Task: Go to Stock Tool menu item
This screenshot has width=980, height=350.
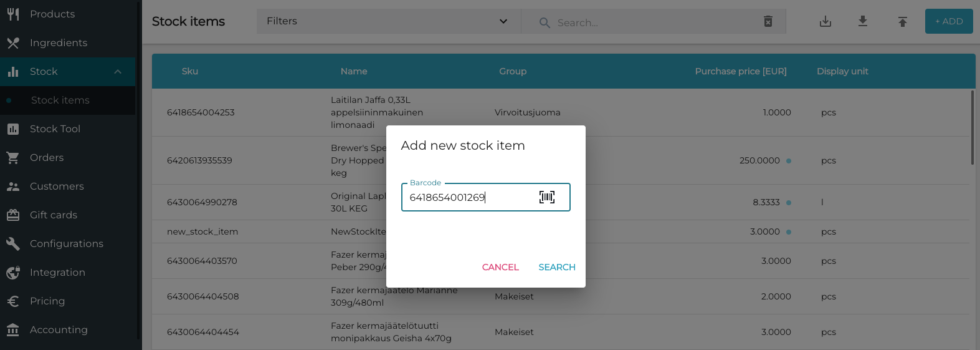Action: click(x=55, y=129)
